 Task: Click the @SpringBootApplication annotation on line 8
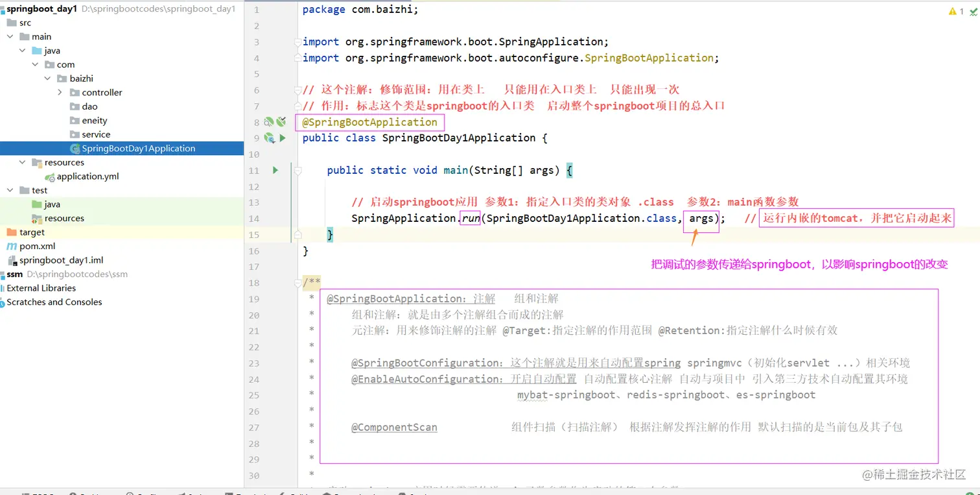[370, 122]
